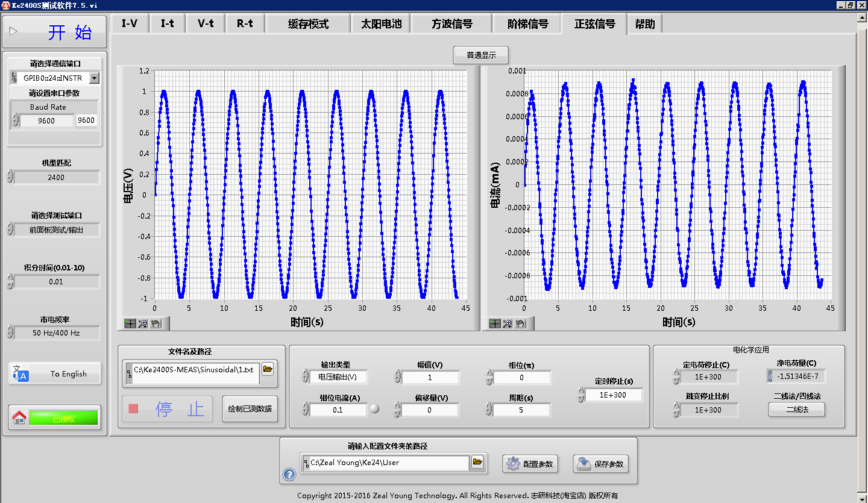
Task: Click the translate icon on To English
Action: pos(21,373)
